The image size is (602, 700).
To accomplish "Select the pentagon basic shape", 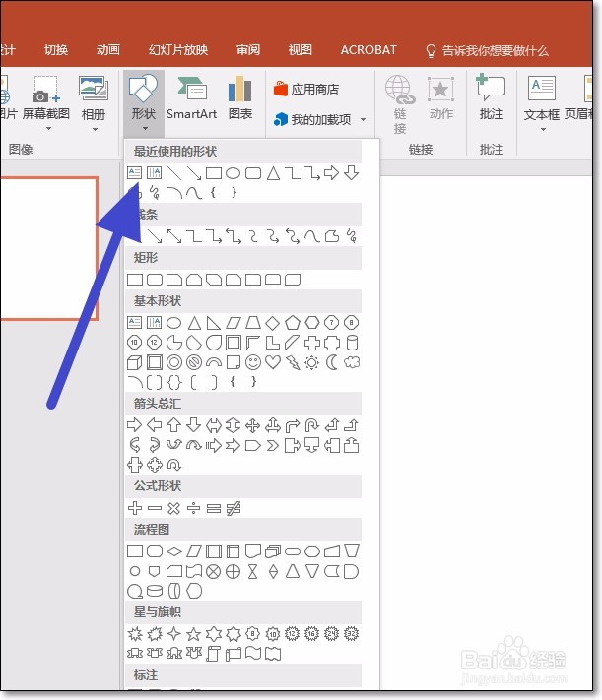I will click(x=293, y=322).
